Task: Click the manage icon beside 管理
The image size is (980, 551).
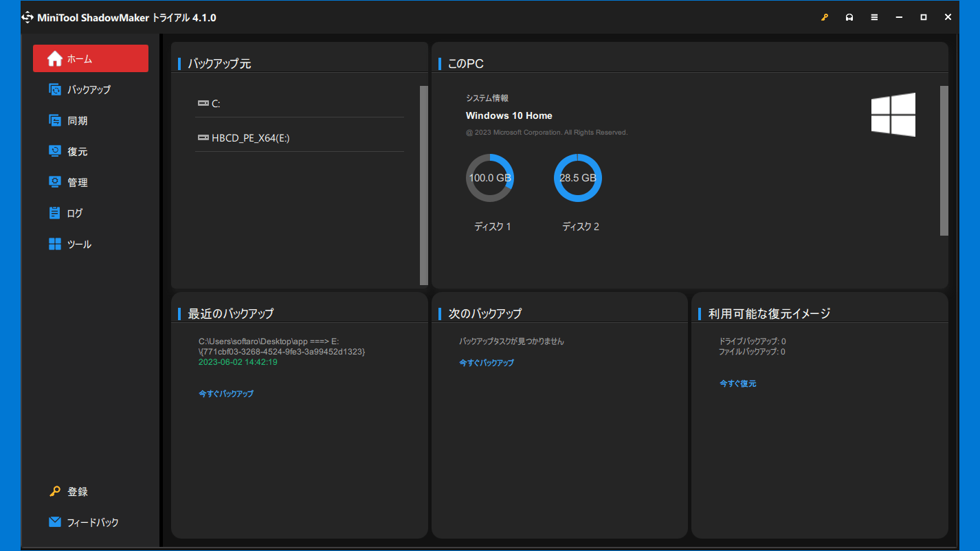Action: (55, 182)
